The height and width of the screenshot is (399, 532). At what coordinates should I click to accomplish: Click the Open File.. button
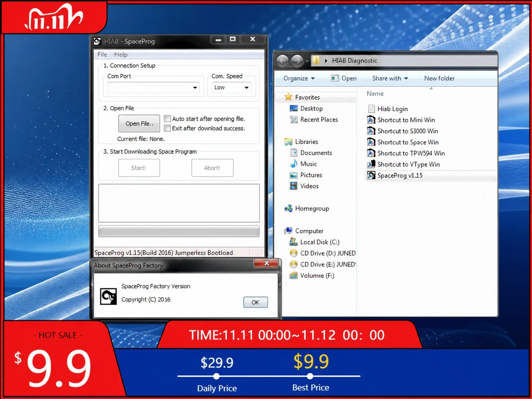[139, 123]
